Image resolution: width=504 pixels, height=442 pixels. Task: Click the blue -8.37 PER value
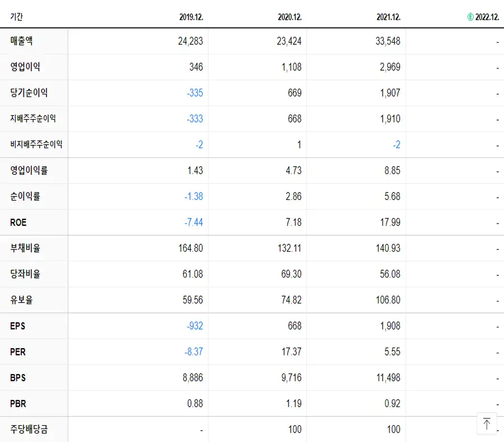(192, 352)
